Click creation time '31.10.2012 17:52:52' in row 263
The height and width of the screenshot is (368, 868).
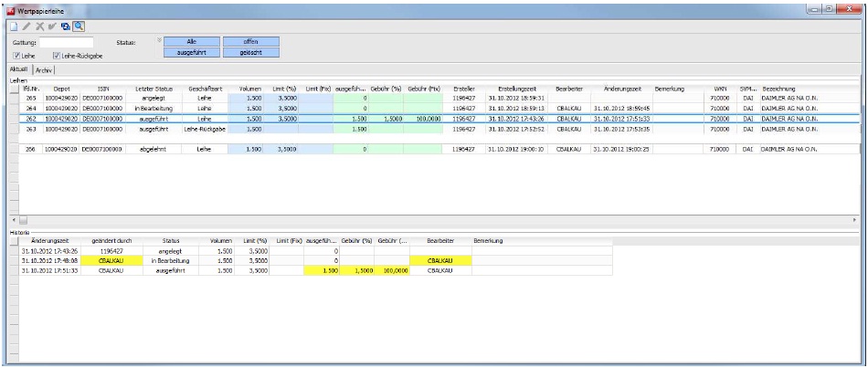[x=515, y=129]
